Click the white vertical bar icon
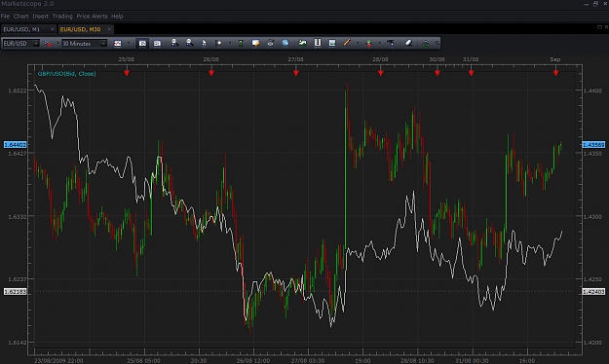The image size is (609, 364). point(318,43)
